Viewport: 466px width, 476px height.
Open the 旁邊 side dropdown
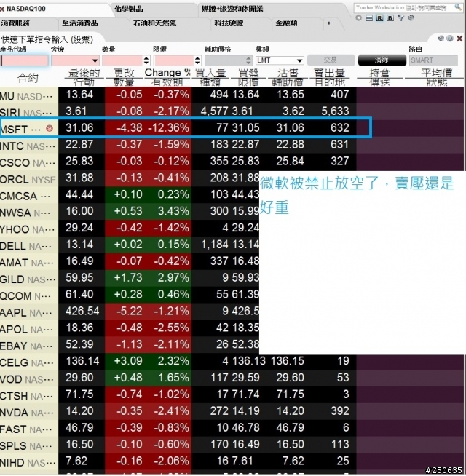click(75, 60)
